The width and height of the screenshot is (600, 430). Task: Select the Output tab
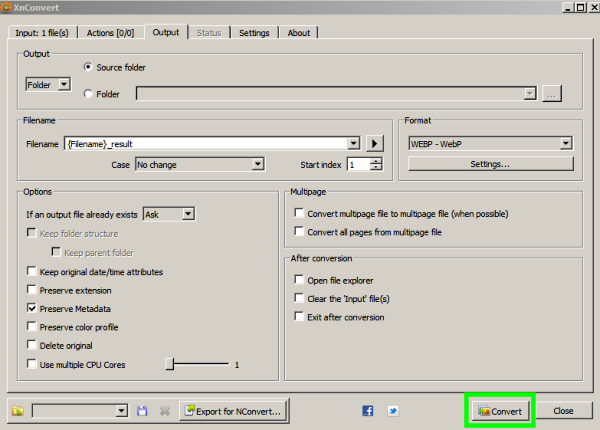coord(166,32)
